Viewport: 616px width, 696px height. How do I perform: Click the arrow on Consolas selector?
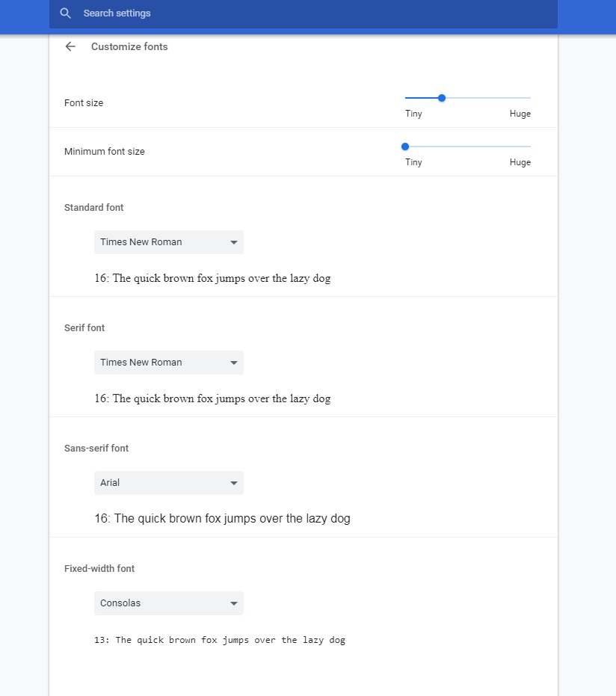pos(234,603)
